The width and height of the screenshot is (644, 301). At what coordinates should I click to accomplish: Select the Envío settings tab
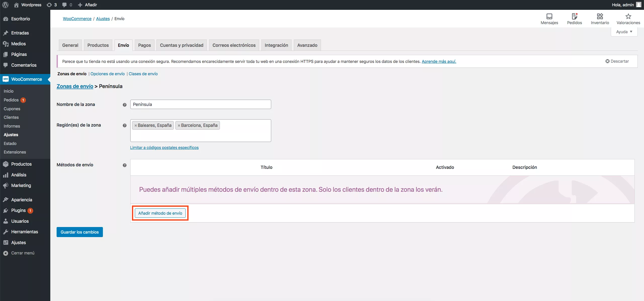coord(123,45)
